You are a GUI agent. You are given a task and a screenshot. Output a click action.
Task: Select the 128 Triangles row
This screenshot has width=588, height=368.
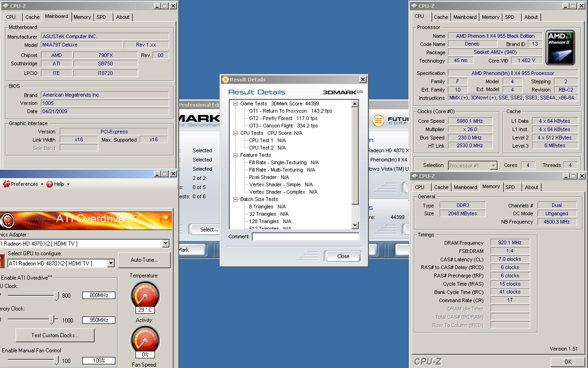[x=270, y=221]
